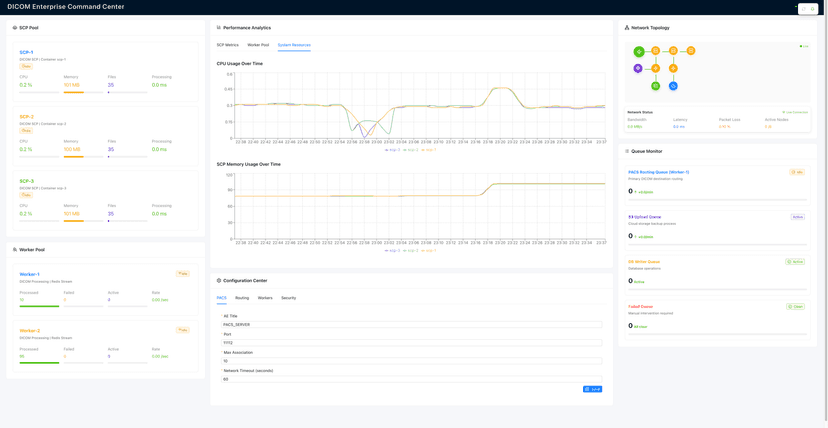Click the SCP Pool header icon

15,27
